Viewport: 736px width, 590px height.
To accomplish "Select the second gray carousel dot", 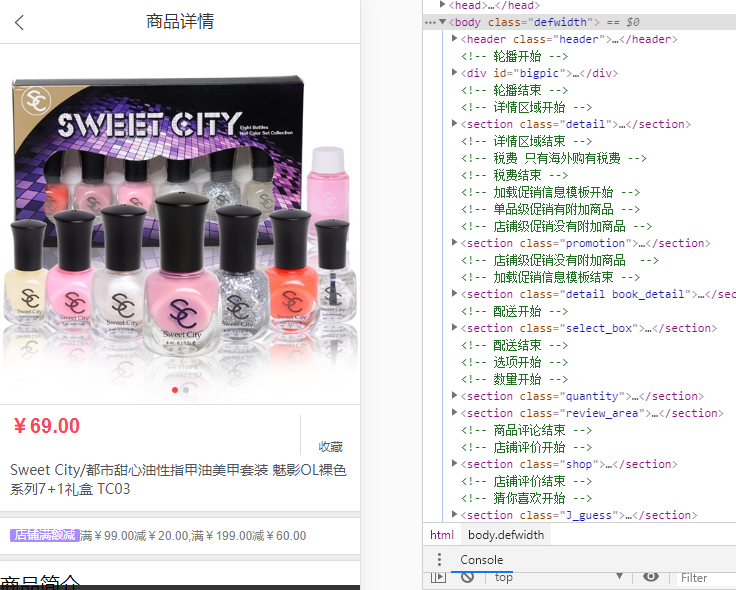I will pos(186,390).
